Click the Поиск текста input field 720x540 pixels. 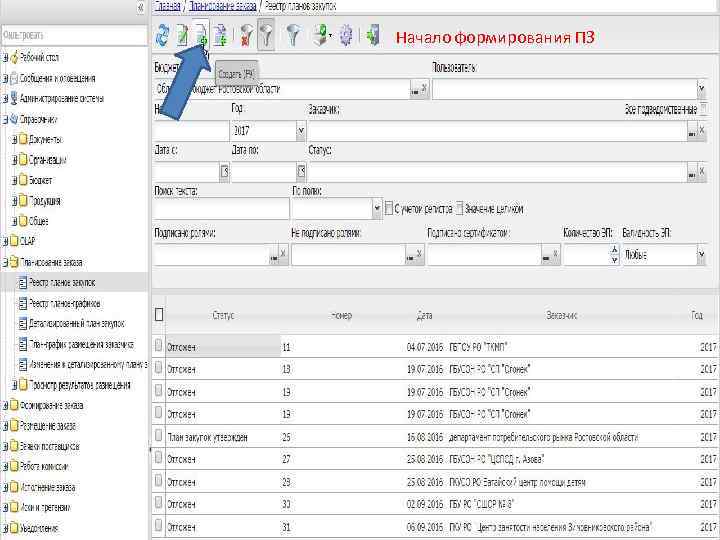[221, 209]
